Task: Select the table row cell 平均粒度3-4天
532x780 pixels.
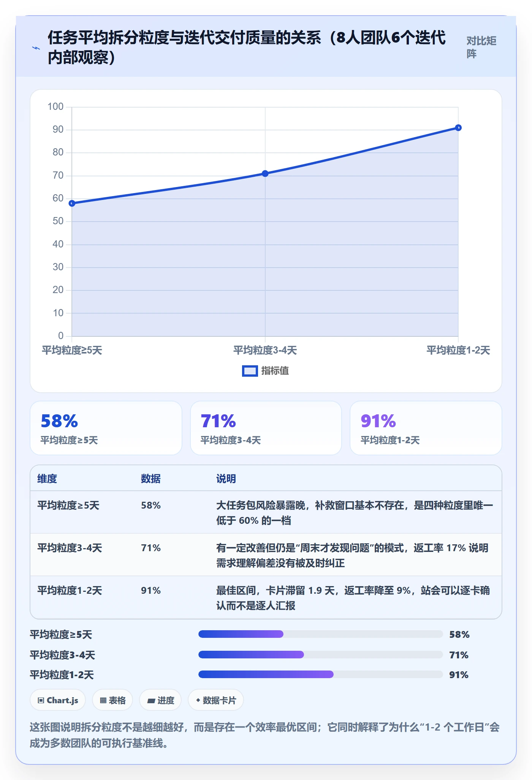Action: pos(70,548)
